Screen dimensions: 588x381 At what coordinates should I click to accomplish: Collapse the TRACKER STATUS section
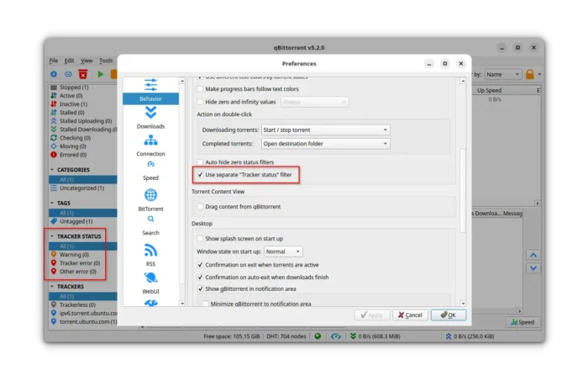tap(52, 236)
